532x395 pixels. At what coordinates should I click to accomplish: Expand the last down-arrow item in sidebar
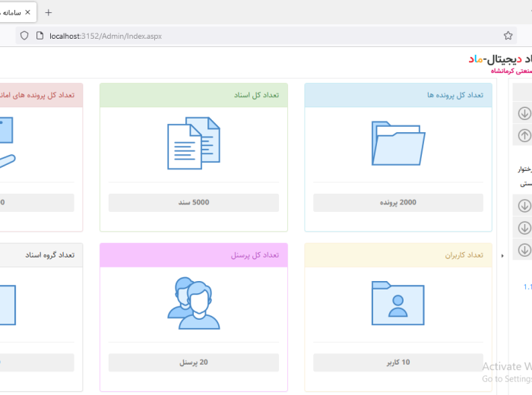pyautogui.click(x=524, y=249)
